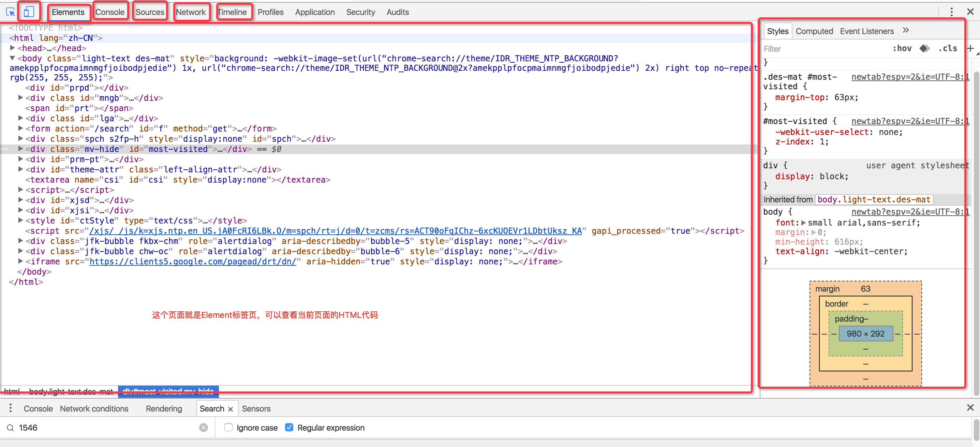
Task: Click the body.light-text.des-mat inherited link
Action: pyautogui.click(x=874, y=200)
